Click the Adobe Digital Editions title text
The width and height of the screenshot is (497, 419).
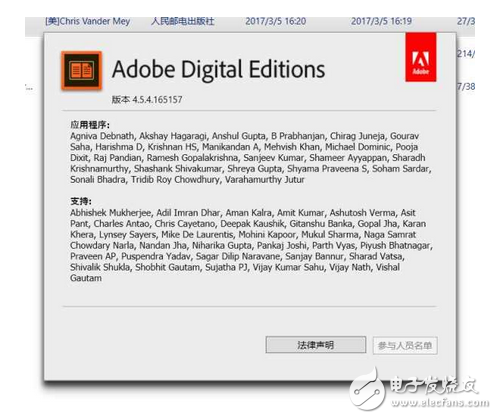(218, 69)
